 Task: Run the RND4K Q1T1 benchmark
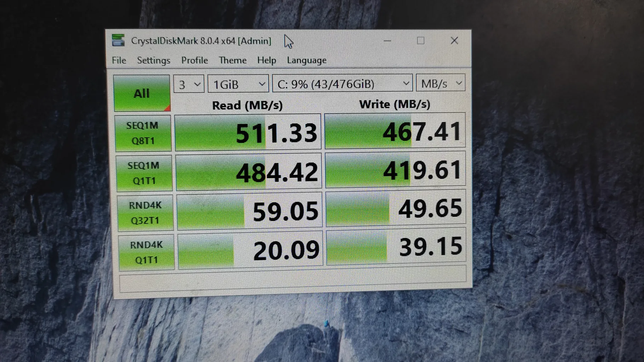tap(146, 252)
